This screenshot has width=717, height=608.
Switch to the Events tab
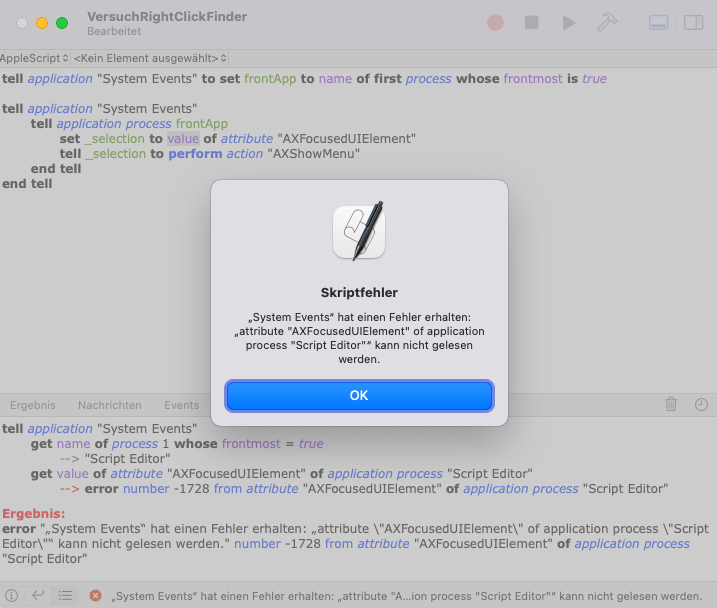[x=182, y=405]
